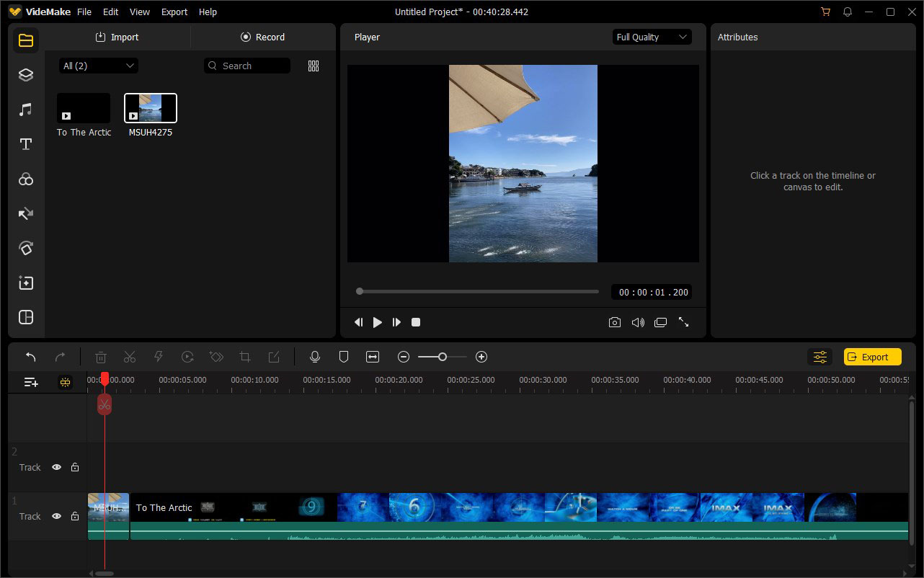Open the Full Quality playback dropdown
The height and width of the screenshot is (578, 924).
pyautogui.click(x=651, y=36)
